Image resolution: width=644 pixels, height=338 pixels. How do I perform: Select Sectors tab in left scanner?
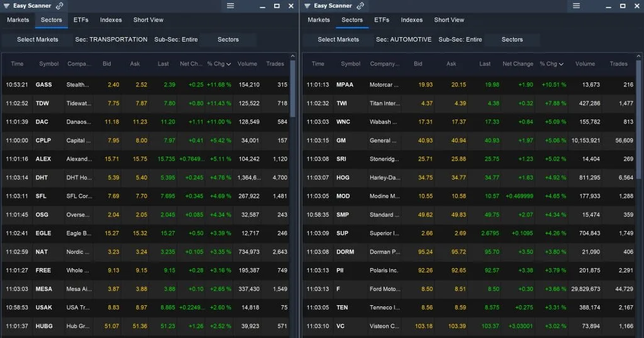(x=52, y=20)
